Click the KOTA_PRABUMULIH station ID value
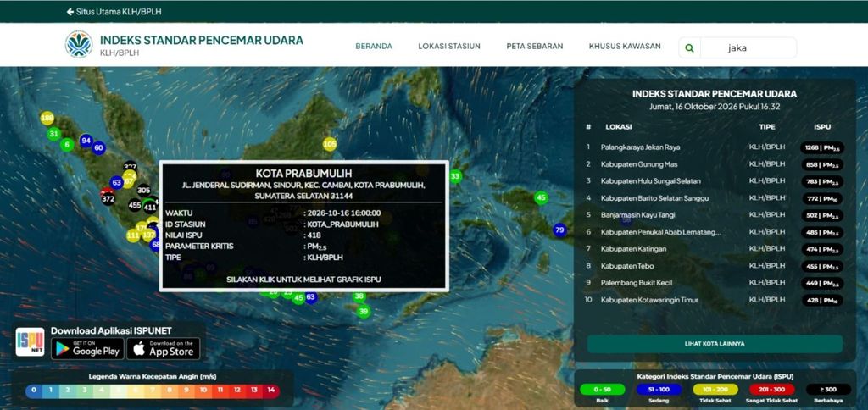 [x=343, y=224]
